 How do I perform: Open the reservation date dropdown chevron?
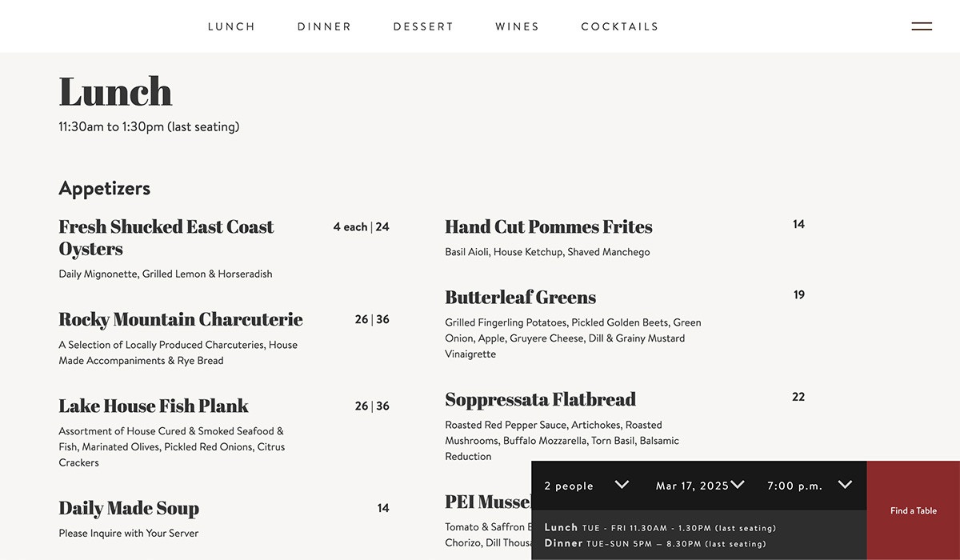click(738, 485)
